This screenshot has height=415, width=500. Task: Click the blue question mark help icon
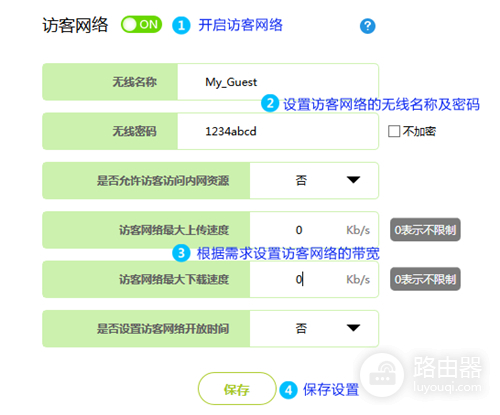(x=367, y=26)
